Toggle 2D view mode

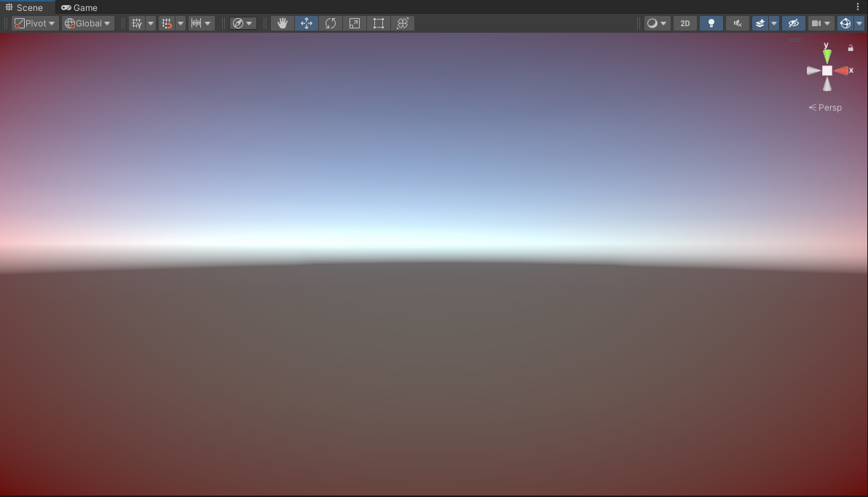(x=685, y=23)
